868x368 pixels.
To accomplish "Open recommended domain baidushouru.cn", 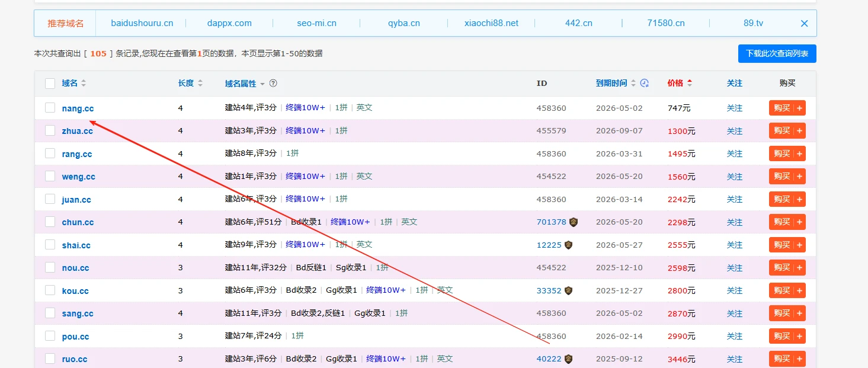I will (x=142, y=23).
